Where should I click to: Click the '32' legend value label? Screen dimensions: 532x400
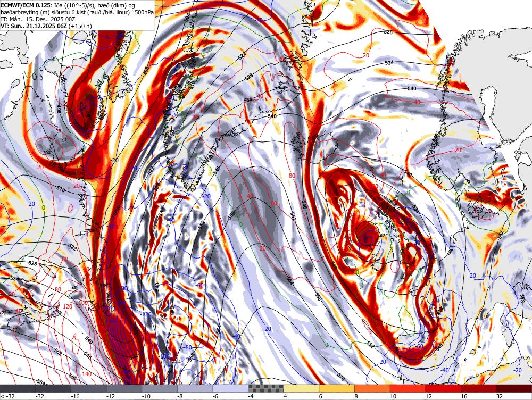500,396
